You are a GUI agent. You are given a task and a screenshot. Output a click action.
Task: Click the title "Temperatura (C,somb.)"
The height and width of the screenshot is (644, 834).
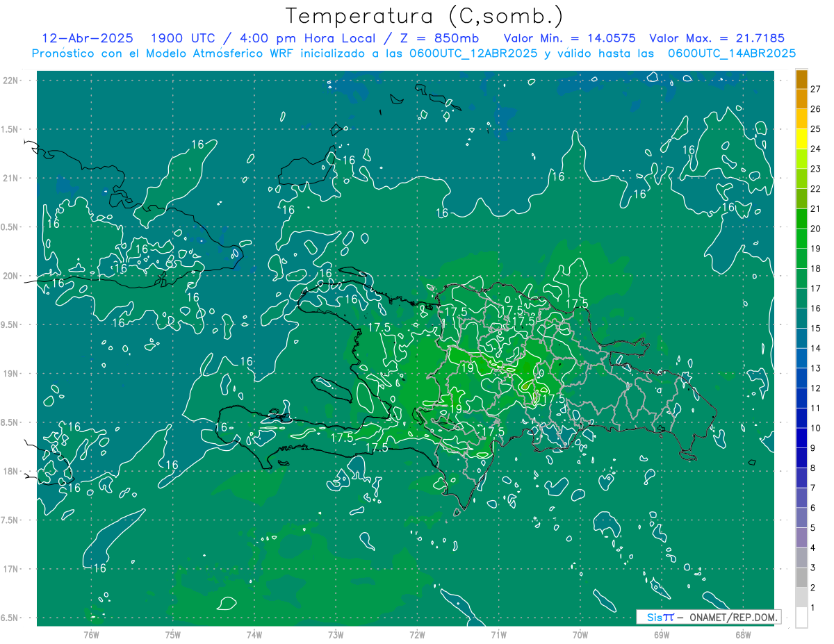click(x=424, y=16)
